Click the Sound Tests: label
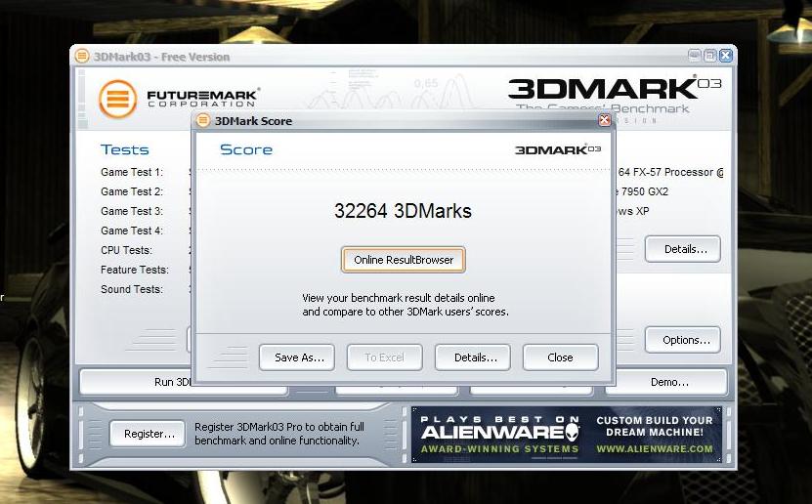This screenshot has height=504, width=812. (x=132, y=289)
